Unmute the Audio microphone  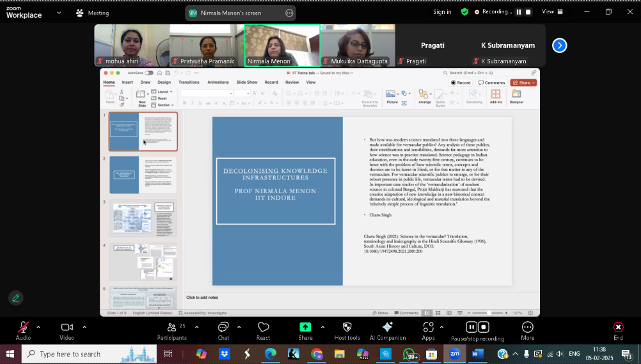[x=23, y=327]
